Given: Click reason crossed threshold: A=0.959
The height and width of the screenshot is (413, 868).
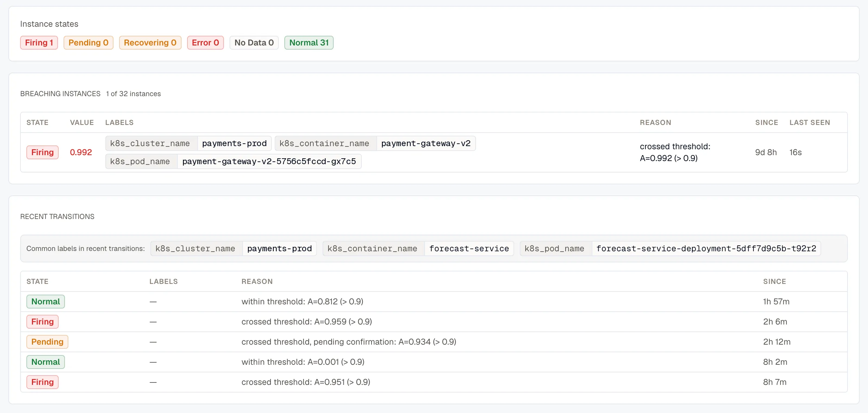Looking at the screenshot, I should (x=307, y=322).
